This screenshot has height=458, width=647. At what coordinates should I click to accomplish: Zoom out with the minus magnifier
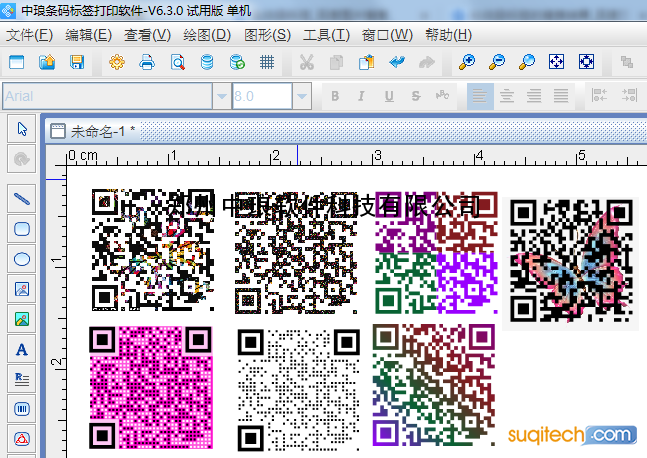point(497,62)
